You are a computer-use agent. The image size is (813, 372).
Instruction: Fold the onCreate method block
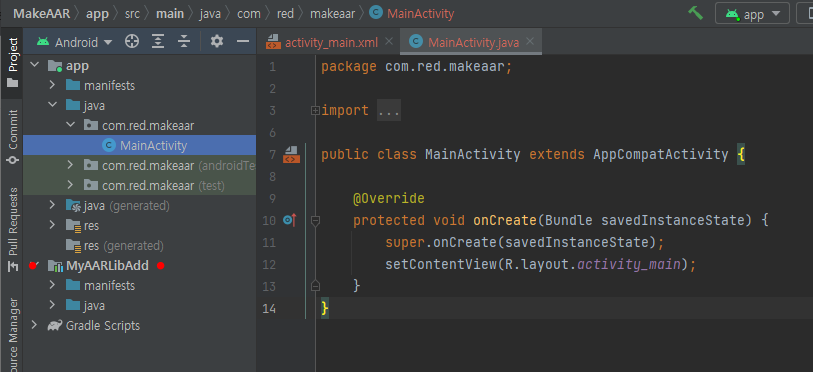coord(315,221)
